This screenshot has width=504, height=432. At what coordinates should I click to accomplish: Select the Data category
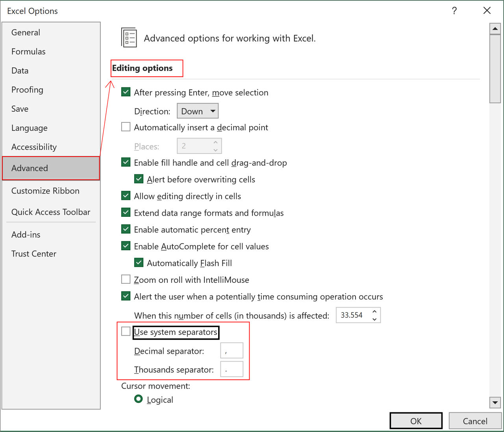pyautogui.click(x=20, y=71)
